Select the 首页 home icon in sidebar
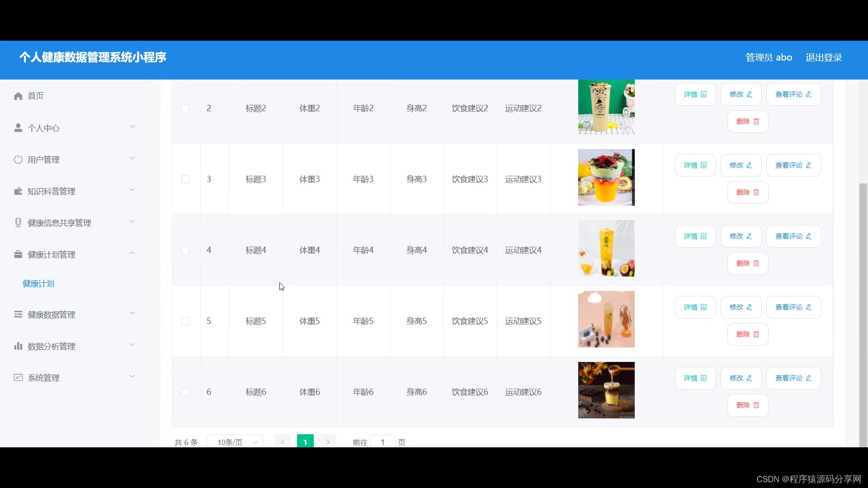This screenshot has width=868, height=488. tap(18, 96)
